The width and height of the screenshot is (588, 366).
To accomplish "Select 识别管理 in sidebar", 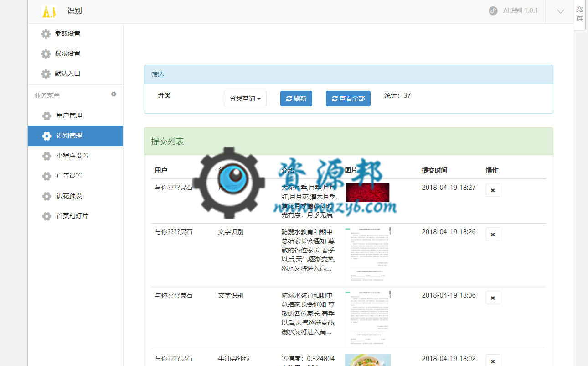I will click(x=75, y=136).
